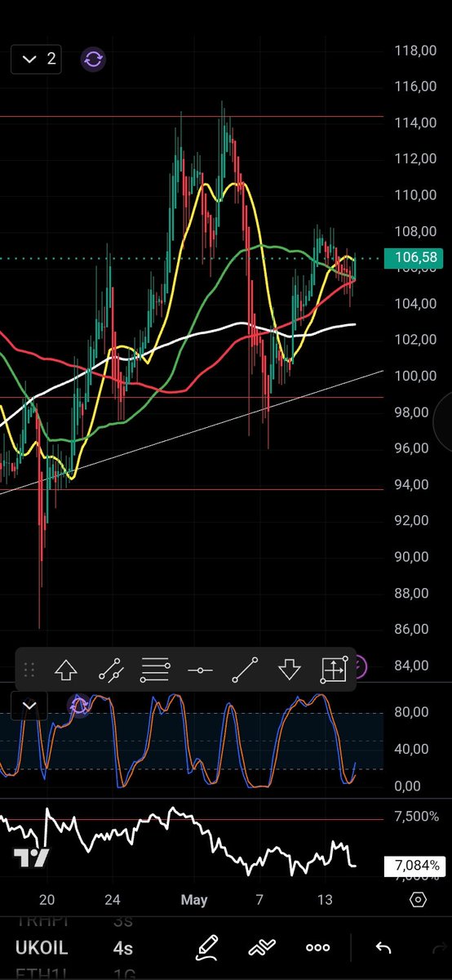Undo the last chart action

(x=383, y=947)
